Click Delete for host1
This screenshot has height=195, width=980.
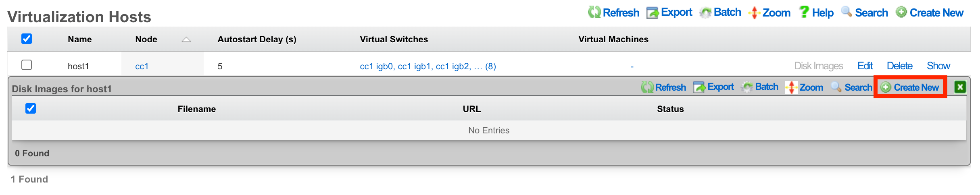[x=899, y=66]
